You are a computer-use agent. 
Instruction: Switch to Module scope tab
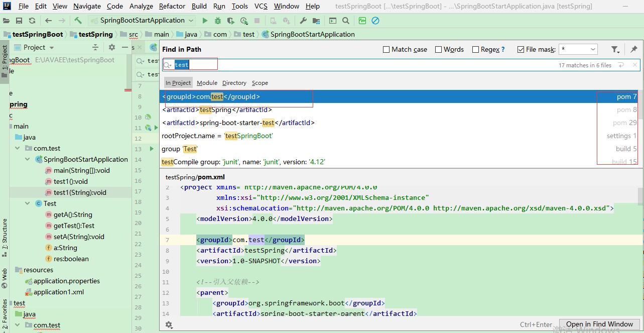[207, 83]
